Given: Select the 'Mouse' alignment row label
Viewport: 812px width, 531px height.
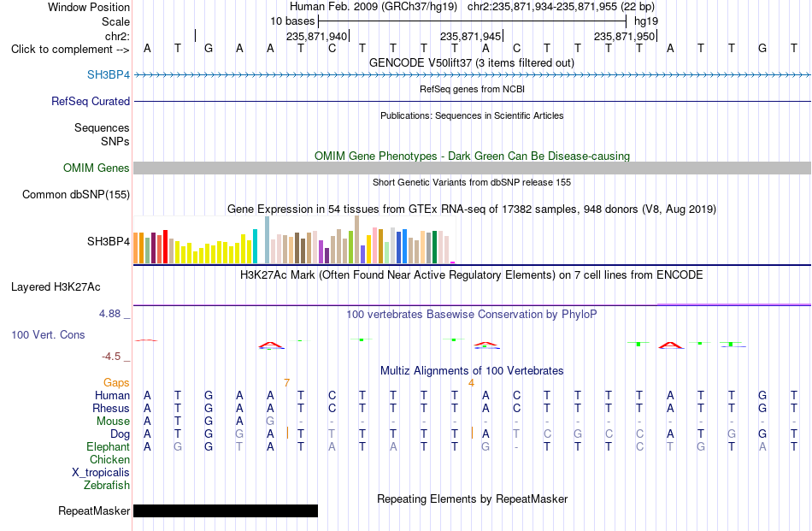Looking at the screenshot, I should [113, 422].
